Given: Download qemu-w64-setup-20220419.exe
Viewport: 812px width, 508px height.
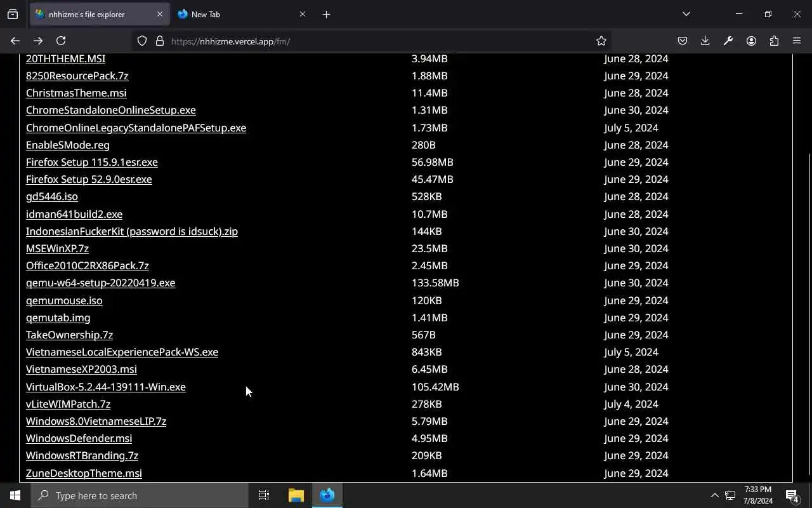Looking at the screenshot, I should (x=100, y=283).
